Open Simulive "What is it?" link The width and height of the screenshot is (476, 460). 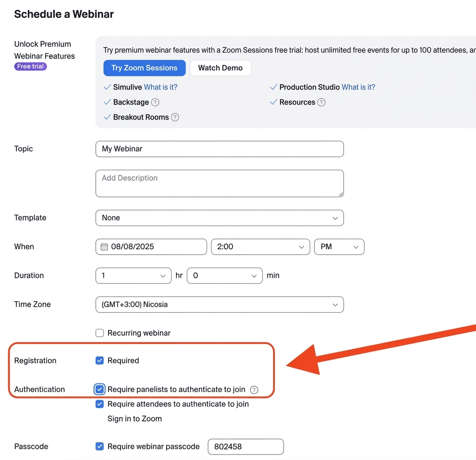click(x=160, y=87)
